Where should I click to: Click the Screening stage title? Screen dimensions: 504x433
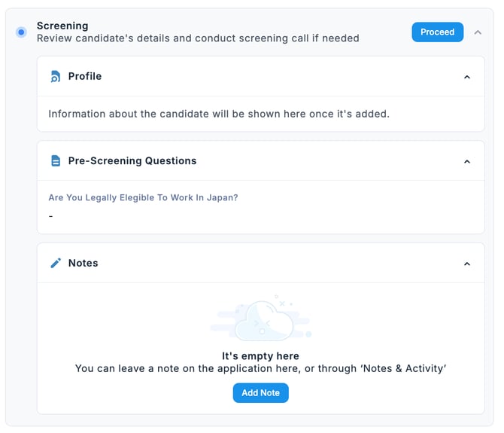pyautogui.click(x=62, y=26)
